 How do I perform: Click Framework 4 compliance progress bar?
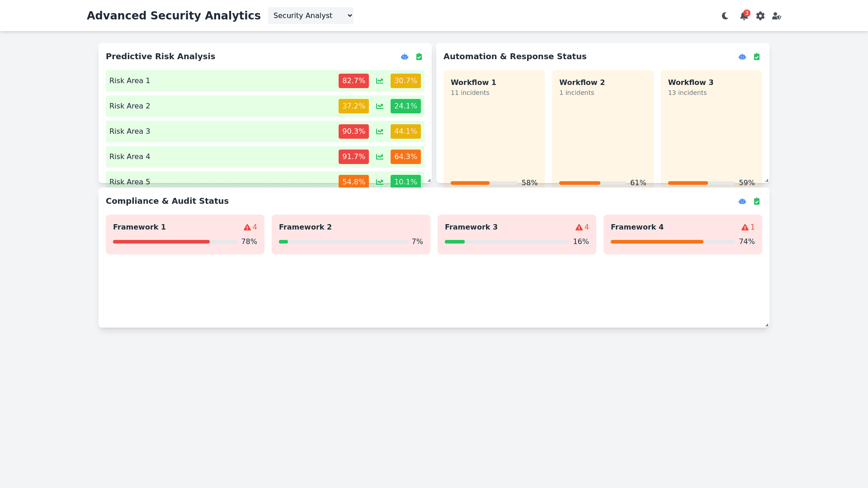tap(672, 242)
